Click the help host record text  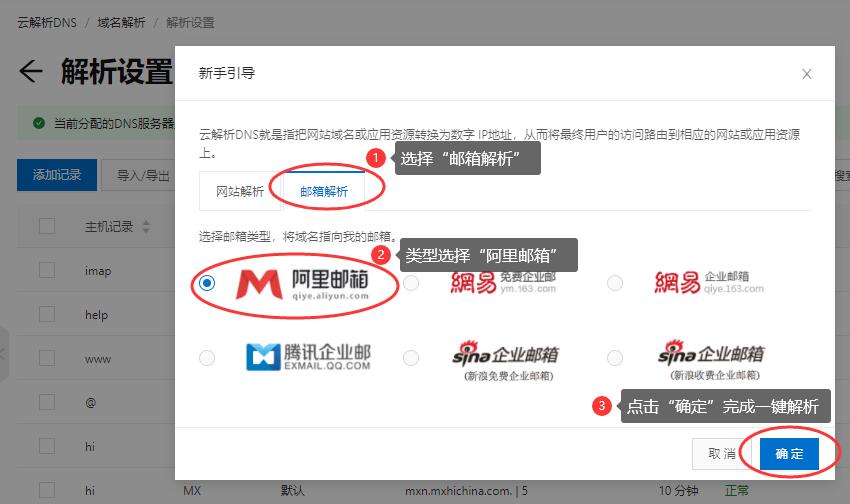96,315
